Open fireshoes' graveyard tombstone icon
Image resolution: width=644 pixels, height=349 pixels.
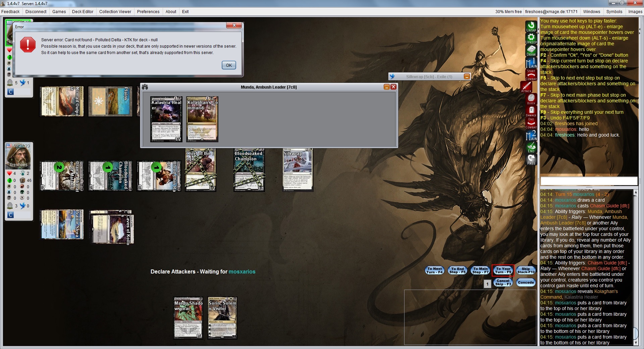click(x=10, y=206)
